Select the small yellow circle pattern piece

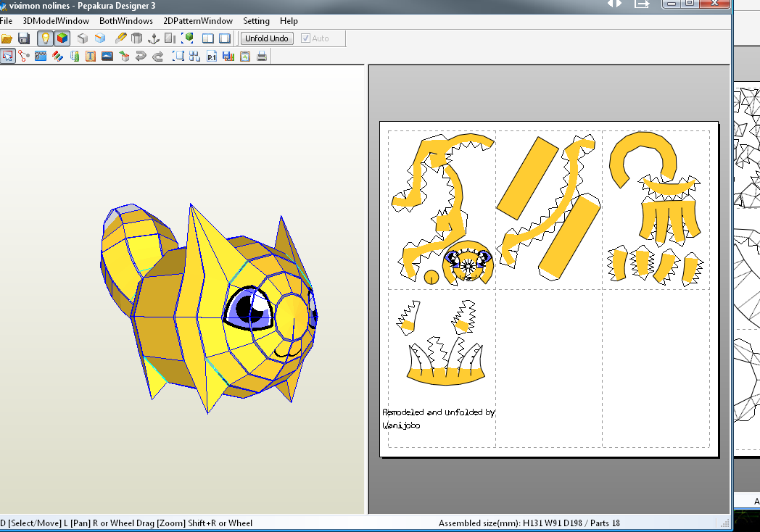[x=431, y=277]
